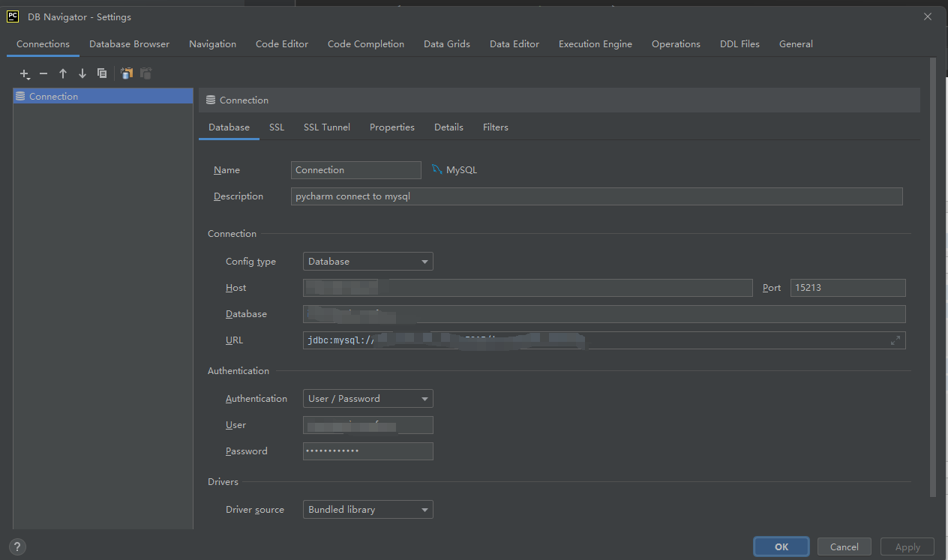Click database icon in Connection header

(211, 100)
